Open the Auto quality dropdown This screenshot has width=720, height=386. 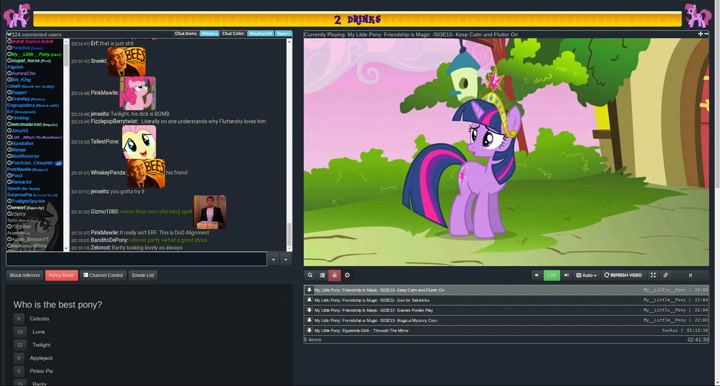586,275
